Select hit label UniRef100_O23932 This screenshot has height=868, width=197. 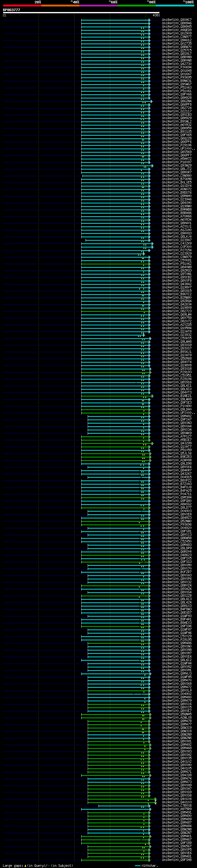[x=176, y=335]
